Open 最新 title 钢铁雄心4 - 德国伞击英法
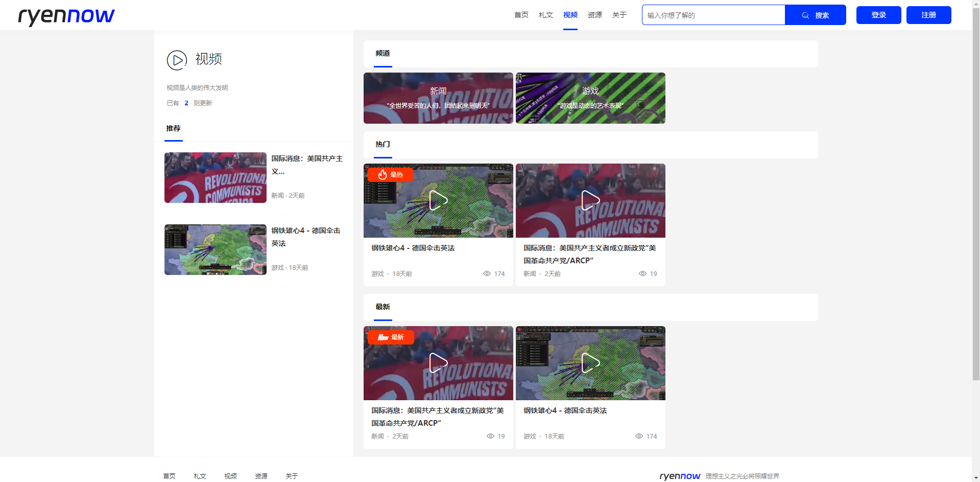 (565, 410)
